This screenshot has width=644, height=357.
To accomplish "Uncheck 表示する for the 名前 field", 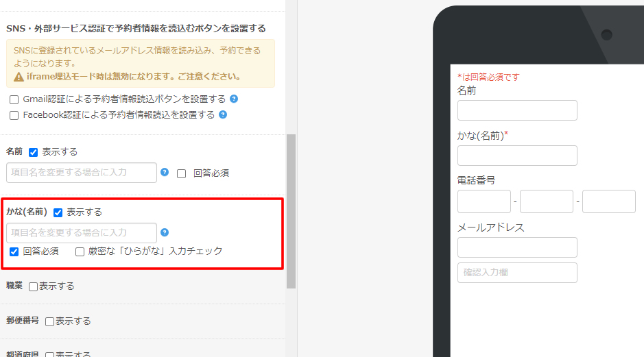I will 33,152.
